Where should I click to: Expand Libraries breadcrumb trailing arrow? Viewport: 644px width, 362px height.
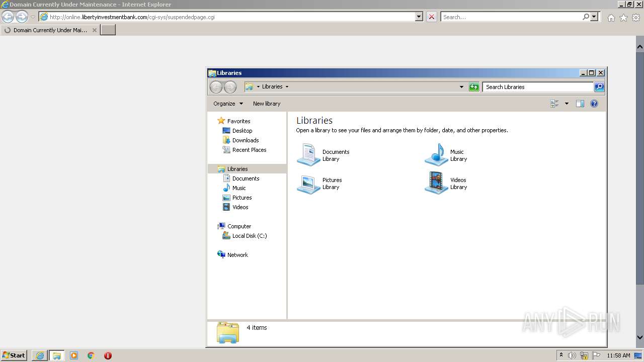pyautogui.click(x=287, y=86)
